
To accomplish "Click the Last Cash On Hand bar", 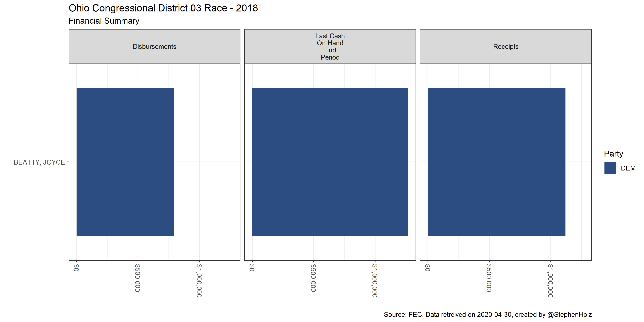I will [330, 162].
